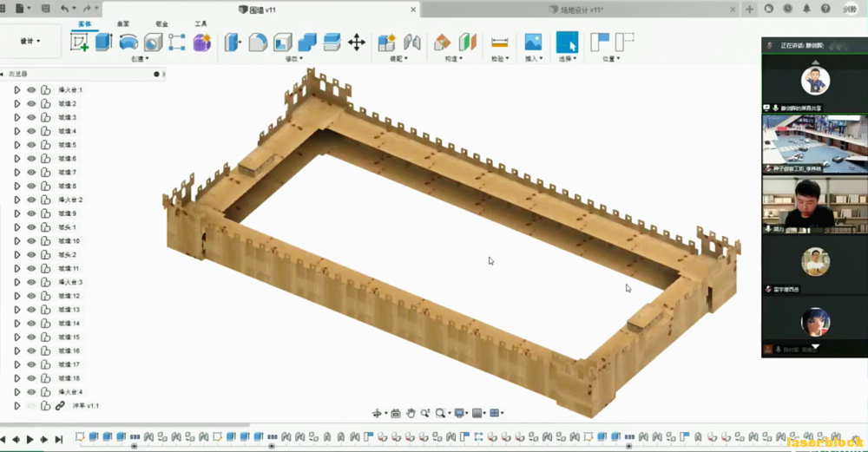Show the hidden 冲车 v1:1 component
Image resolution: width=868 pixels, height=452 pixels.
(x=31, y=406)
